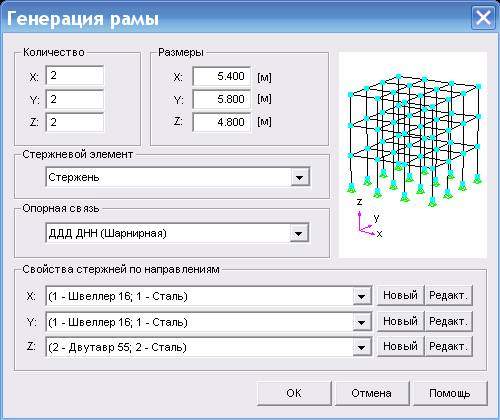Click the 3D frame preview image
Screen dimensions: 500x420
pos(413,155)
